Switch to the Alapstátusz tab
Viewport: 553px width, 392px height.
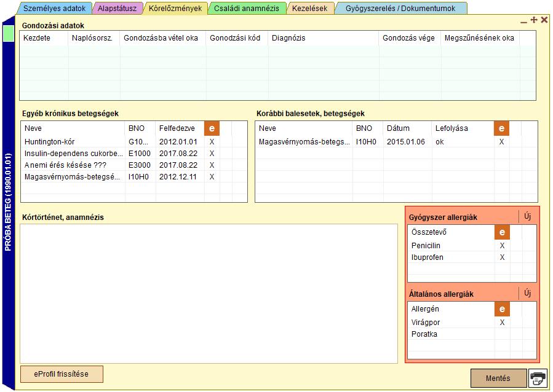[x=117, y=9]
